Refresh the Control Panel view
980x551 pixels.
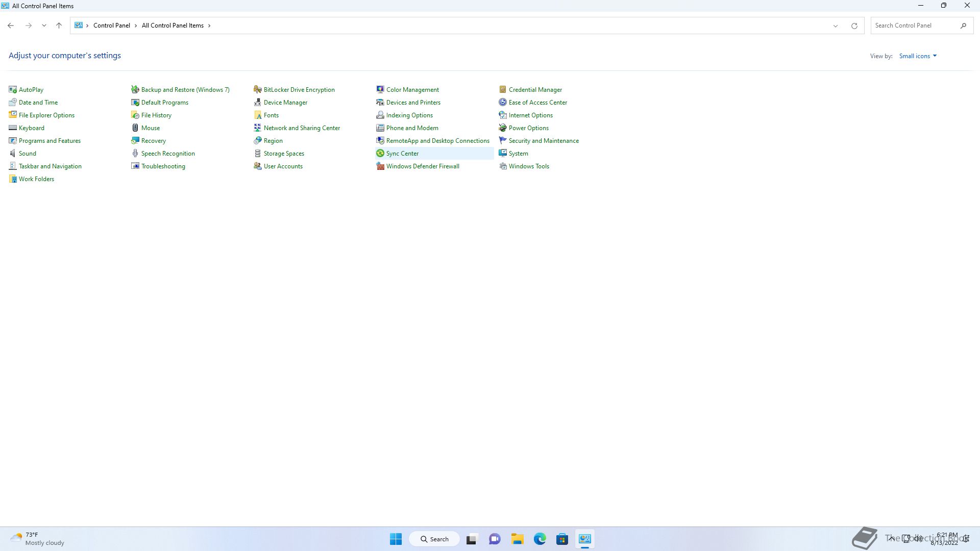pyautogui.click(x=854, y=26)
